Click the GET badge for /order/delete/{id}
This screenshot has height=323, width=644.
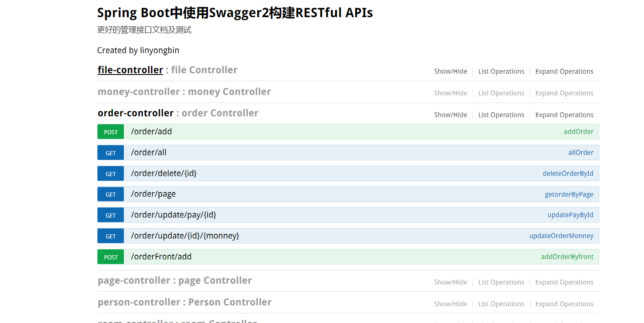click(x=111, y=174)
